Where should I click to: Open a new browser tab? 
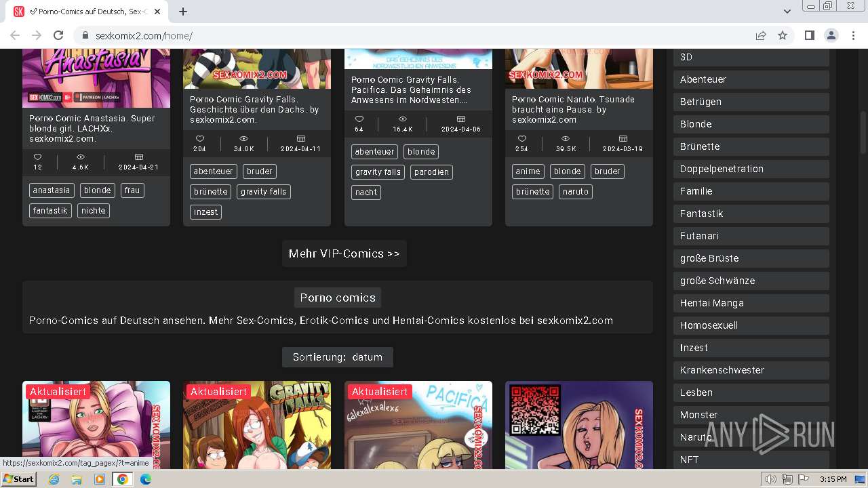tap(183, 12)
